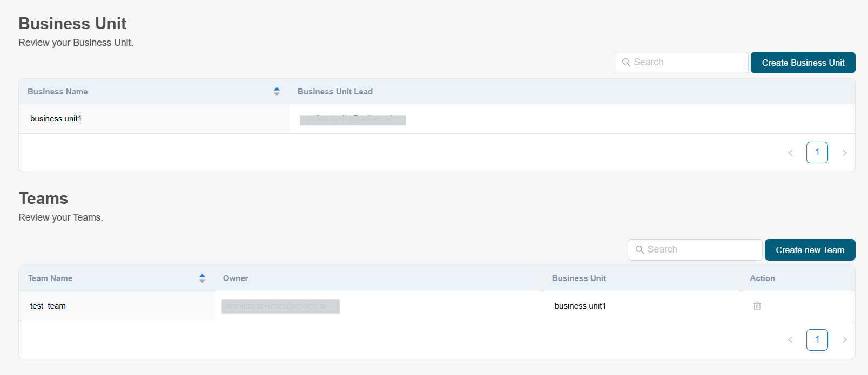The height and width of the screenshot is (375, 868).
Task: Click business unit1 in the Teams table
Action: pyautogui.click(x=580, y=306)
